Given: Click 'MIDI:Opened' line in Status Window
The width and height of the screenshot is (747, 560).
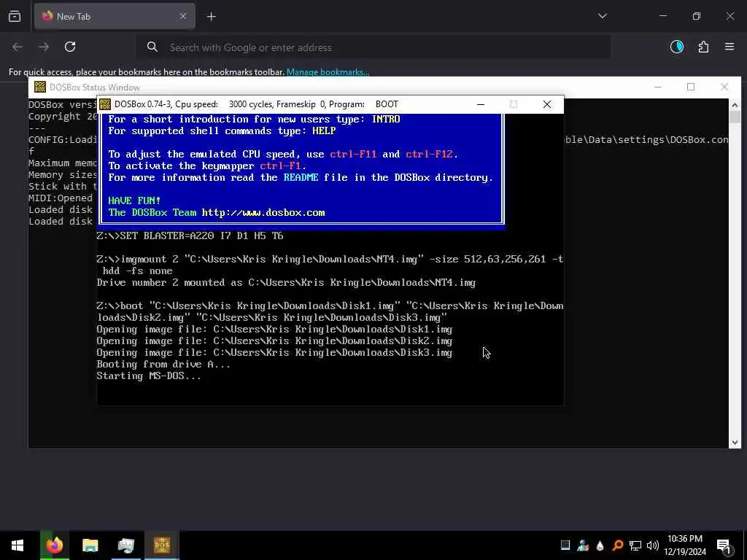Looking at the screenshot, I should (61, 198).
